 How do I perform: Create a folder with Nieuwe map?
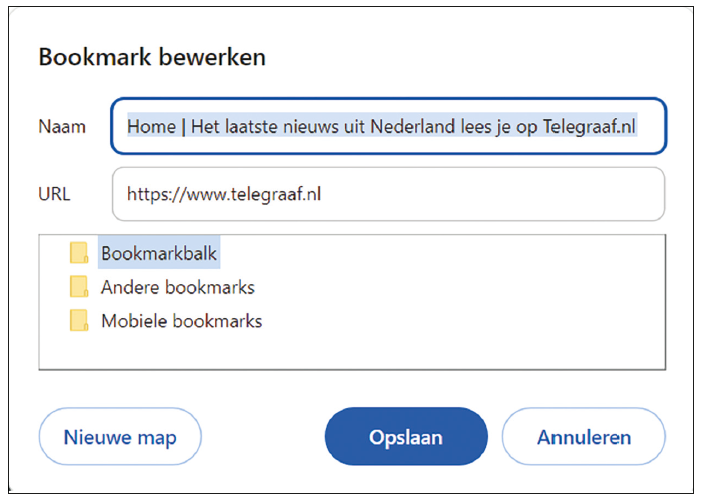coord(120,437)
